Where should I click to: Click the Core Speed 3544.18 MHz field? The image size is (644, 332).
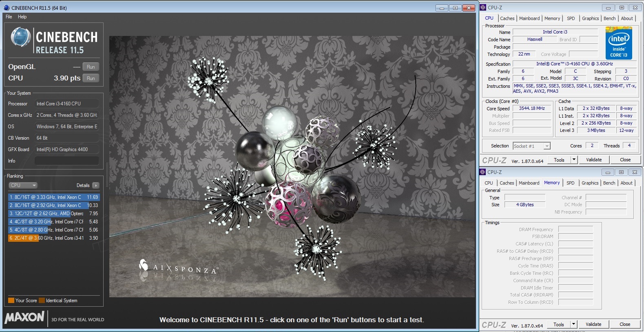click(x=532, y=109)
